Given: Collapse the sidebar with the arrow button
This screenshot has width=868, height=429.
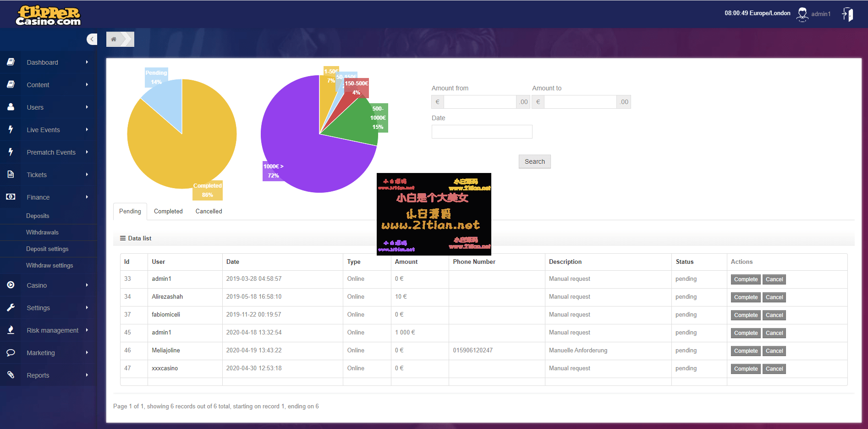Looking at the screenshot, I should click(x=92, y=39).
